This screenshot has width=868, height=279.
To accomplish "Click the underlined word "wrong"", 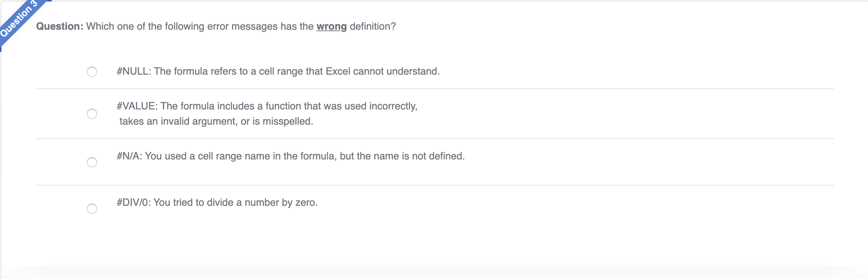I will [x=331, y=26].
